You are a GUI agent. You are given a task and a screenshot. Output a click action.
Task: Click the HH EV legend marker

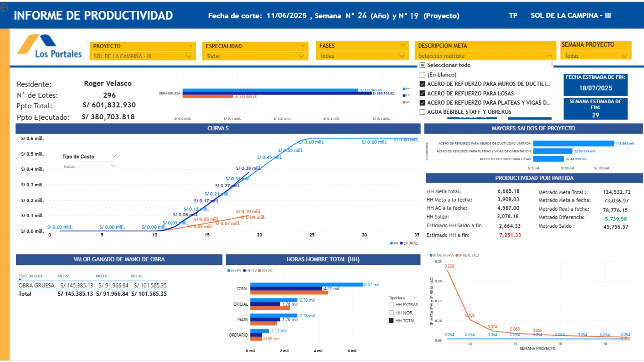click(245, 270)
